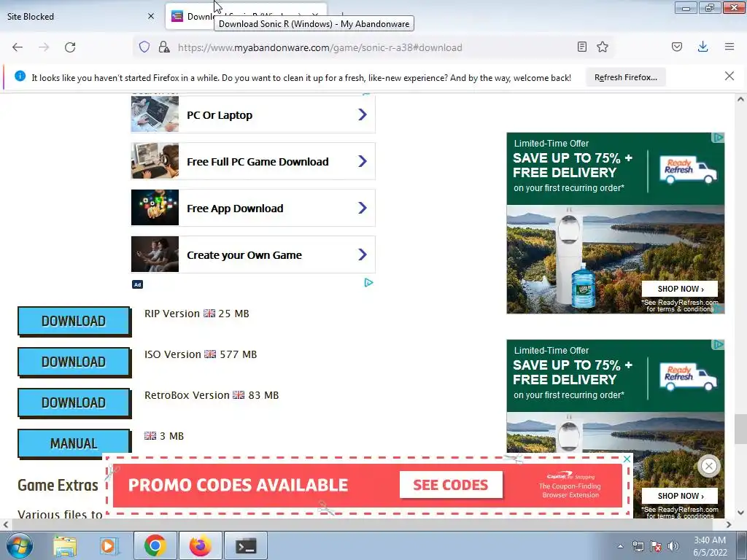This screenshot has height=560, width=747.
Task: Click the SEE CODES button
Action: click(x=451, y=485)
